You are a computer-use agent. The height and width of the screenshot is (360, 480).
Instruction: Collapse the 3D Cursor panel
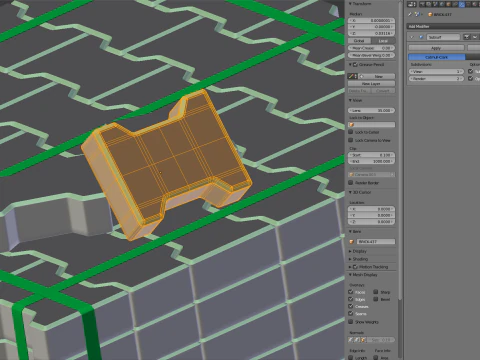(x=350, y=192)
